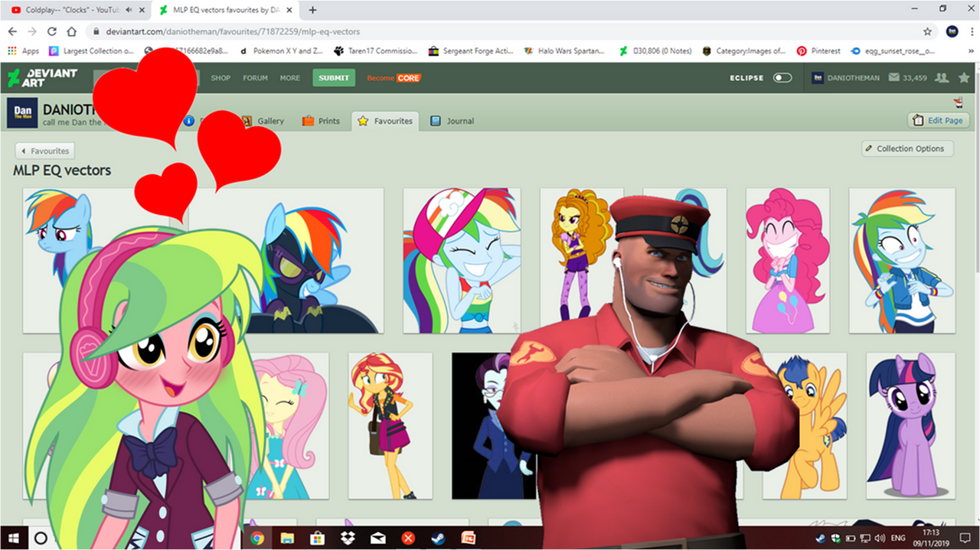The image size is (980, 550).
Task: Open Collection Options
Action: pyautogui.click(x=907, y=148)
